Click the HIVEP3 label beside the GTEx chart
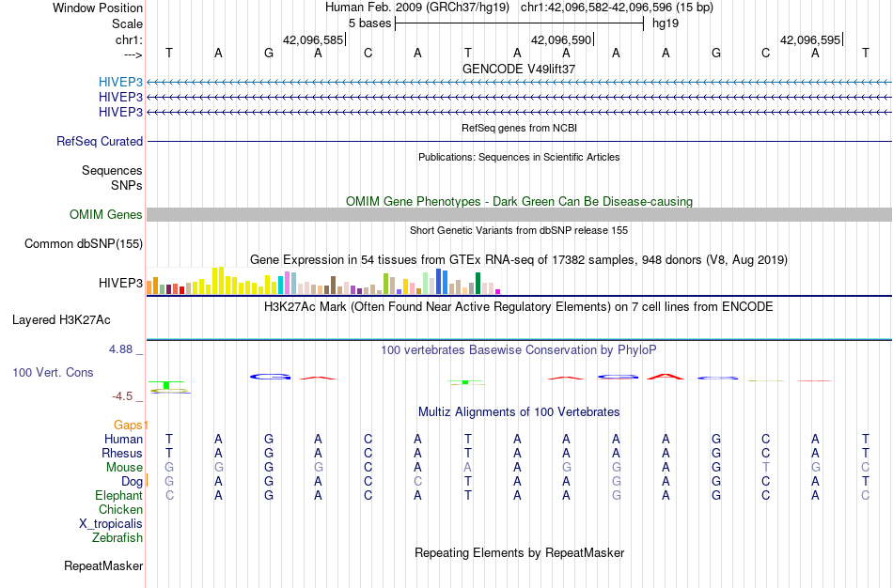 pyautogui.click(x=120, y=283)
